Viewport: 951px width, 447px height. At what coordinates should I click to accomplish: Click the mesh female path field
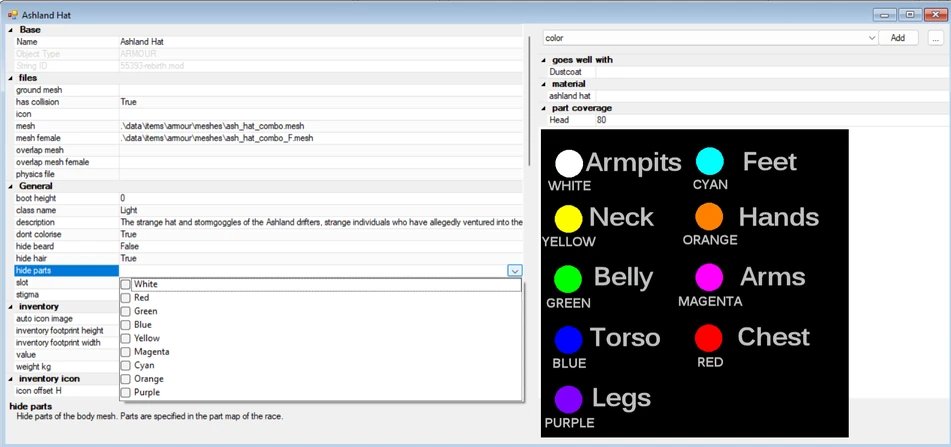[x=321, y=138]
